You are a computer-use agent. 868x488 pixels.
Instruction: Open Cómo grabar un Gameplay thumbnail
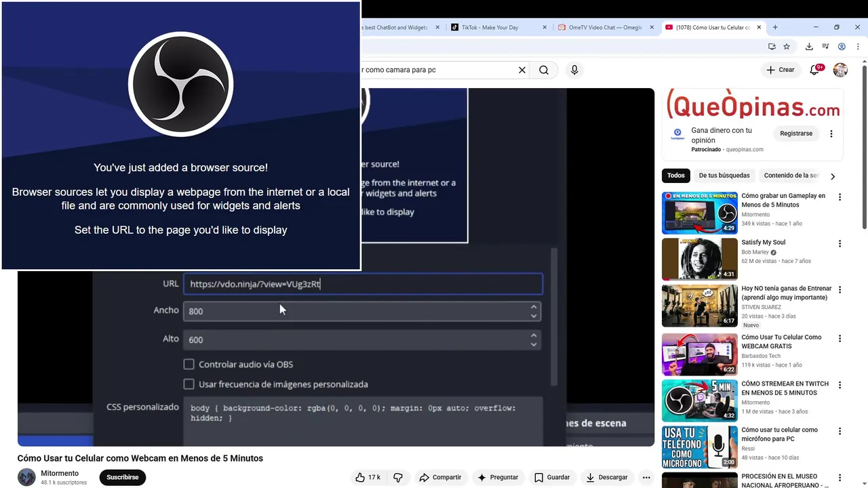700,213
